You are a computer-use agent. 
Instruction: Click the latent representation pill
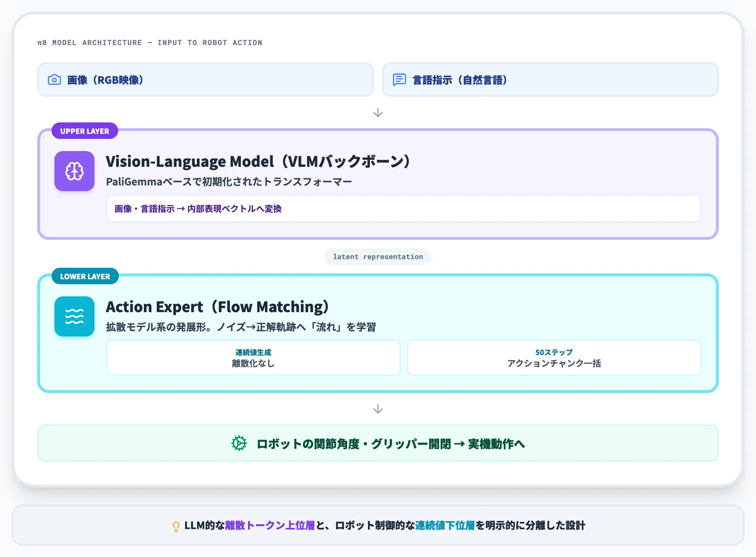(x=378, y=257)
